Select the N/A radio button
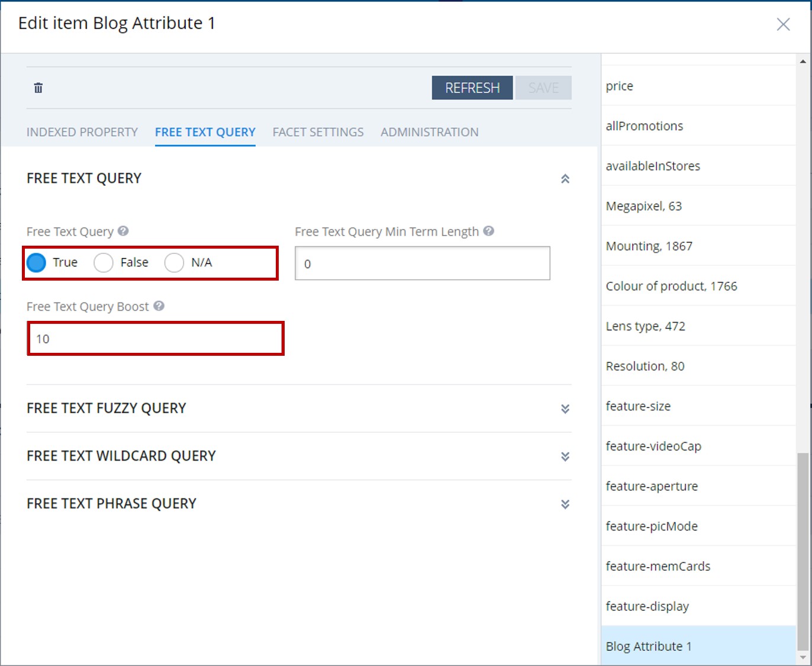 click(174, 262)
